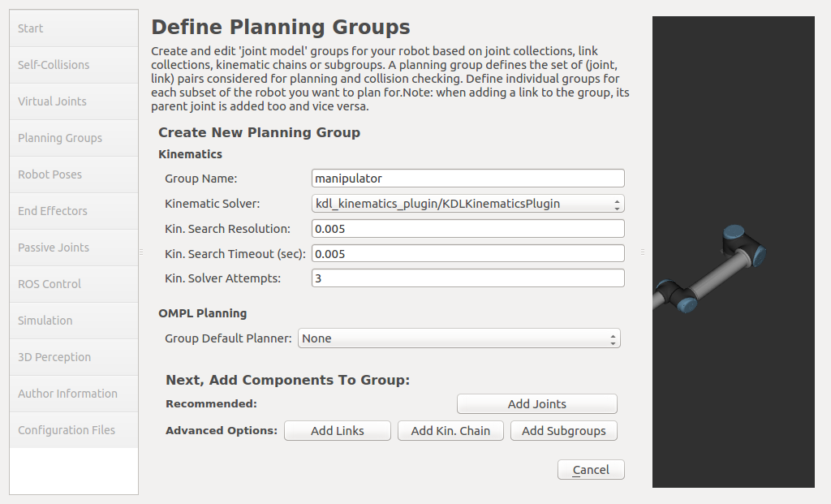Click the robot arm 3D preview
The height and width of the screenshot is (504, 831).
714,272
